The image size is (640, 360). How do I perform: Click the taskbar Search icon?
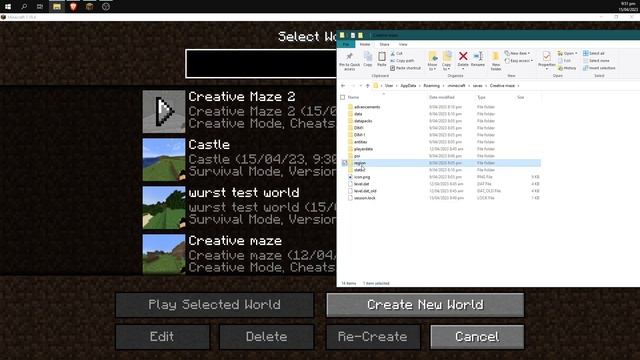pos(24,6)
